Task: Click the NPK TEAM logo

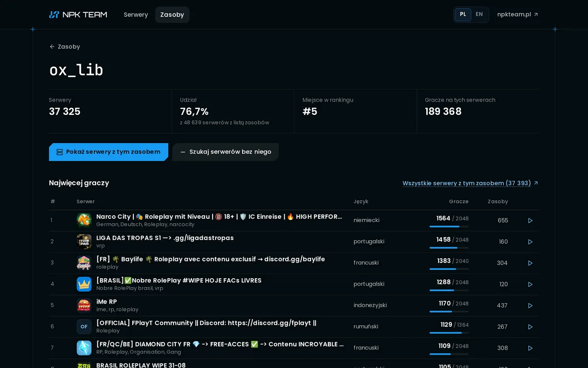Action: pyautogui.click(x=78, y=15)
